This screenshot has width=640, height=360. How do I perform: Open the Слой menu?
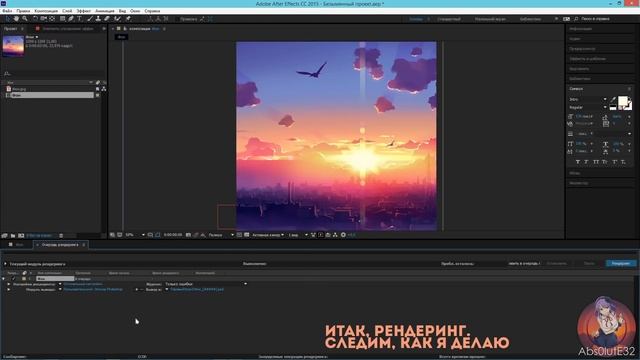tap(67, 11)
